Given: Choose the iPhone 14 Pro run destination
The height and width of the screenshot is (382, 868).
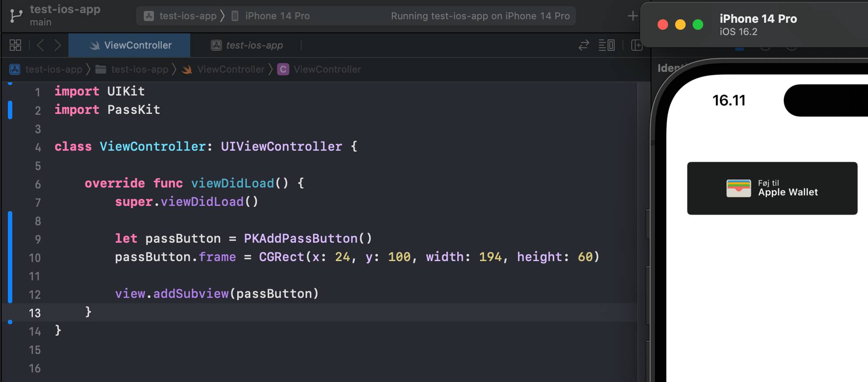Looking at the screenshot, I should click(x=271, y=16).
